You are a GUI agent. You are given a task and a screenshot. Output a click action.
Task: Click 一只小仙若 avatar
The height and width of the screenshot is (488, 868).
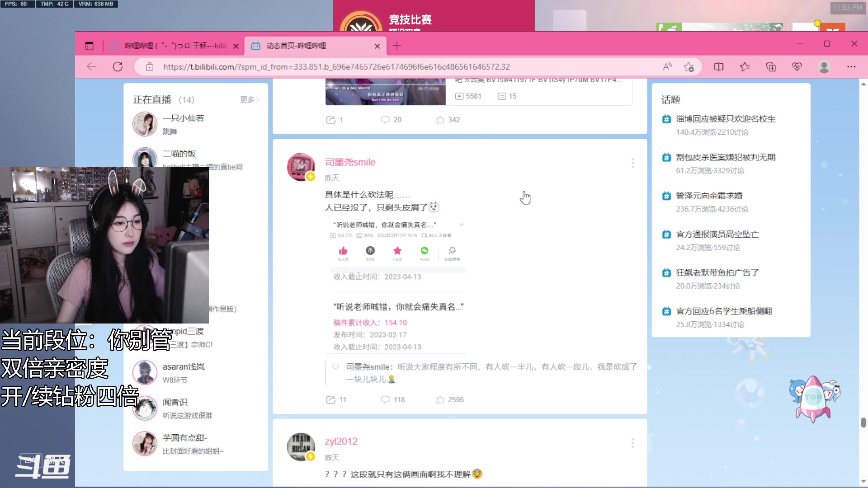coord(145,124)
